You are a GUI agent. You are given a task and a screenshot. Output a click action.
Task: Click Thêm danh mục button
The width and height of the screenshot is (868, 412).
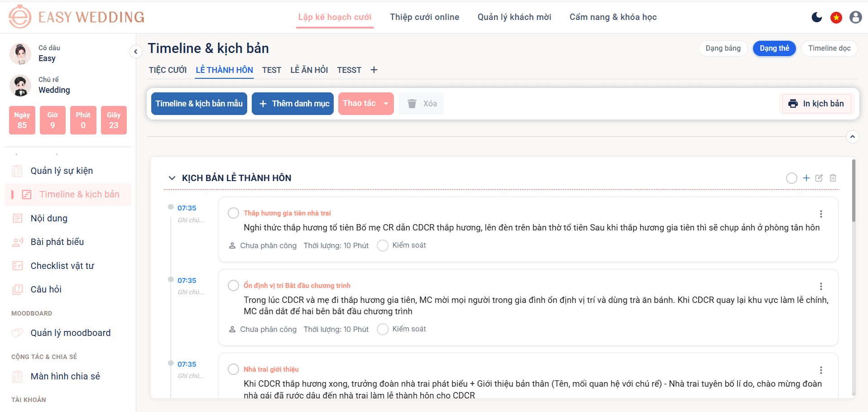coord(293,104)
